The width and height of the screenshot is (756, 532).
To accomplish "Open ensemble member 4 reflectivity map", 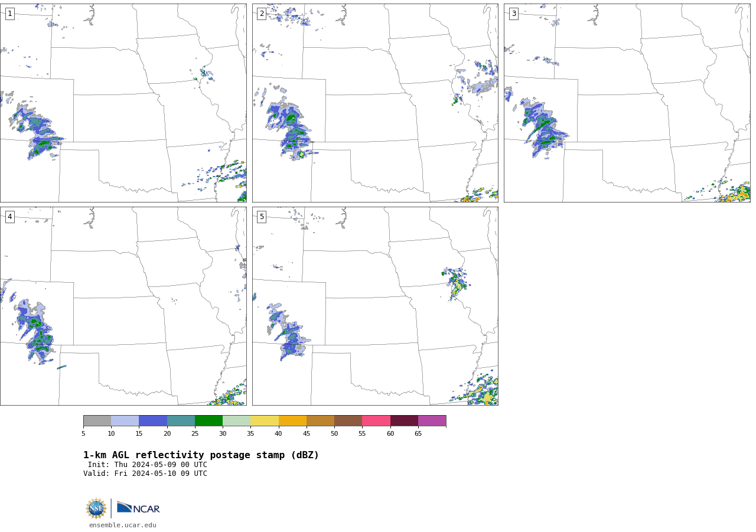I will pyautogui.click(x=123, y=306).
